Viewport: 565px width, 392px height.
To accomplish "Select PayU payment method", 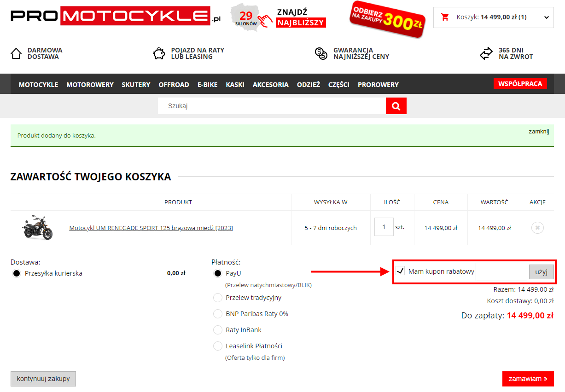I will 218,273.
